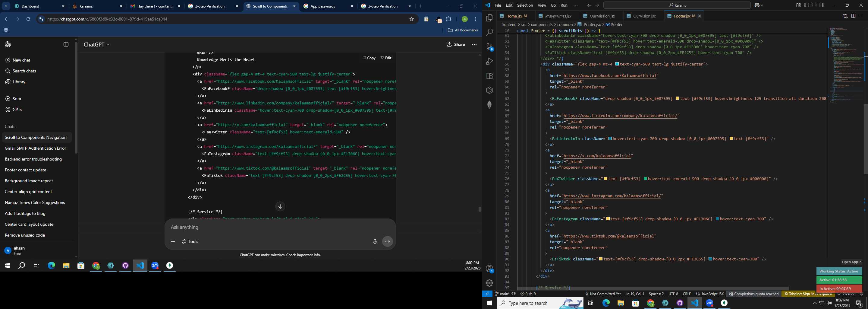The height and width of the screenshot is (309, 868).
Task: Click the VS Code Kalams command center search
Action: [x=677, y=5]
